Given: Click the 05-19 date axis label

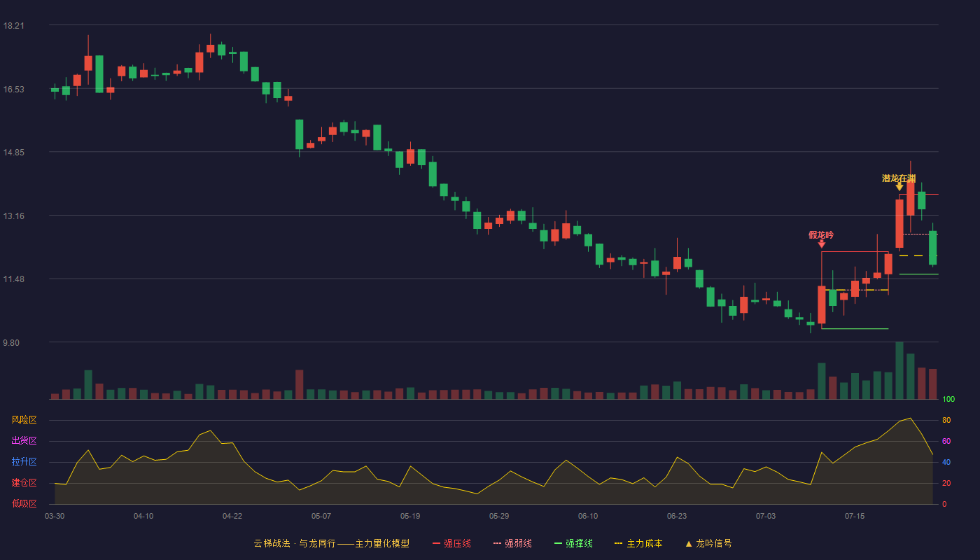Looking at the screenshot, I should click(x=410, y=516).
